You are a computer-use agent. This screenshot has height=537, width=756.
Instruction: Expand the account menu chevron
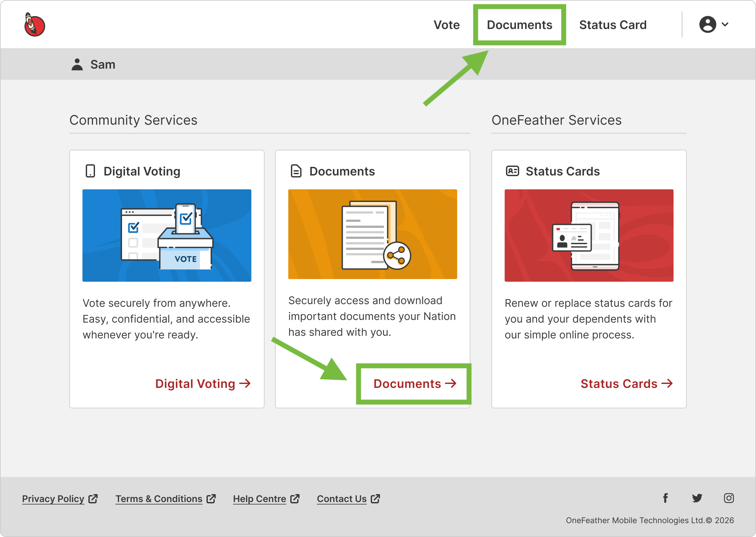pyautogui.click(x=725, y=24)
